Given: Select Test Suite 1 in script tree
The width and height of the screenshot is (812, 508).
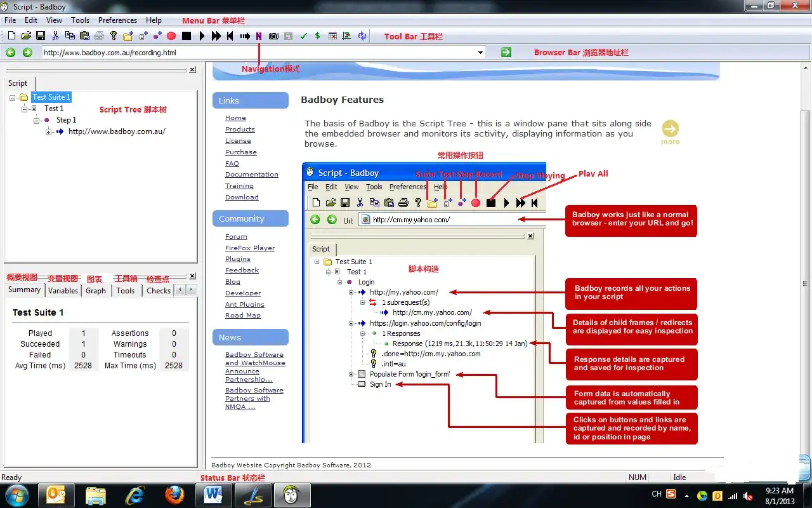Looking at the screenshot, I should [x=51, y=97].
